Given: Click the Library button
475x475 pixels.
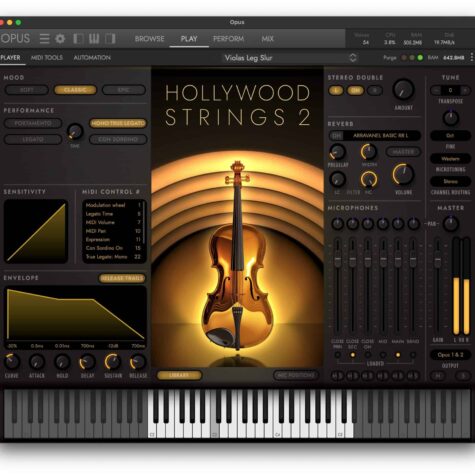Looking at the screenshot, I should [179, 375].
